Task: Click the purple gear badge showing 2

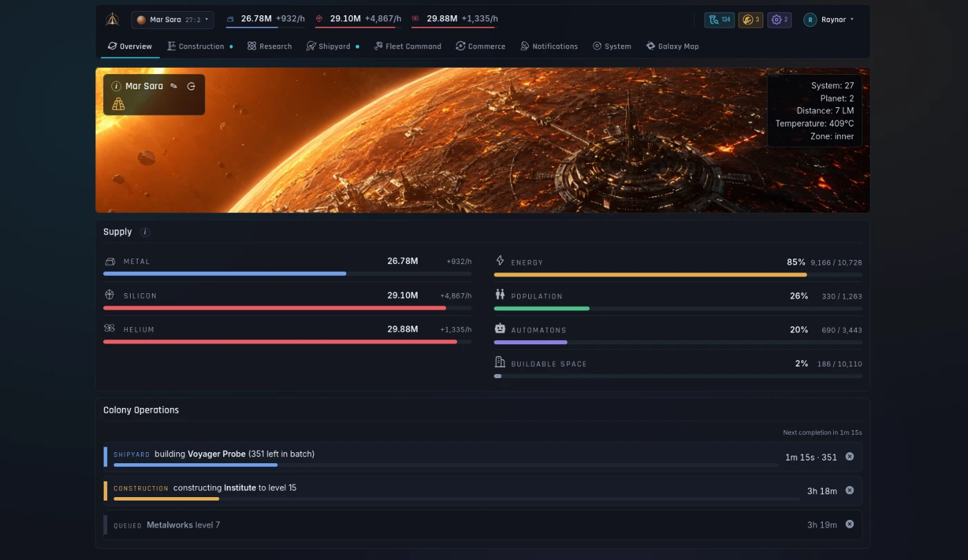Action: click(780, 20)
